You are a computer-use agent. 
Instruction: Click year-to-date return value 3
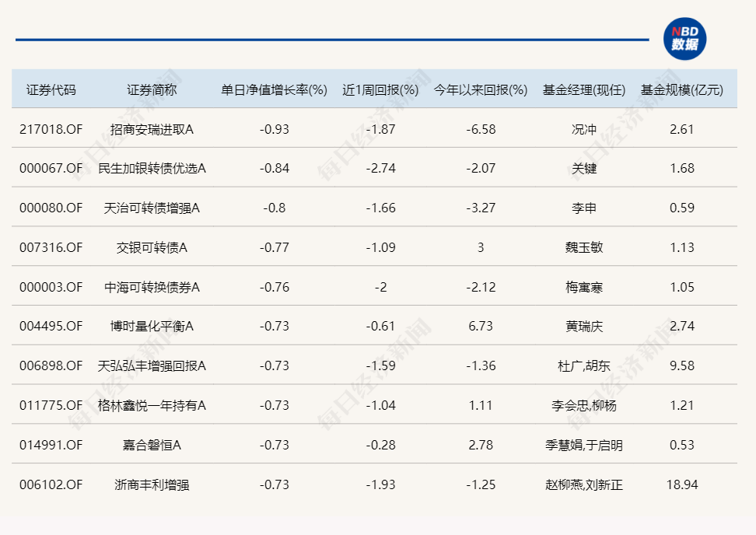481,247
